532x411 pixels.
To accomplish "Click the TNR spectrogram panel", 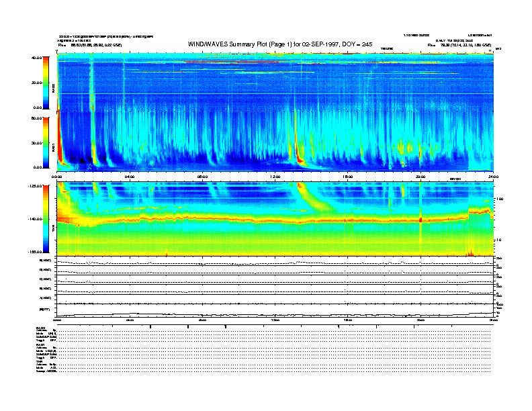I will (x=275, y=219).
